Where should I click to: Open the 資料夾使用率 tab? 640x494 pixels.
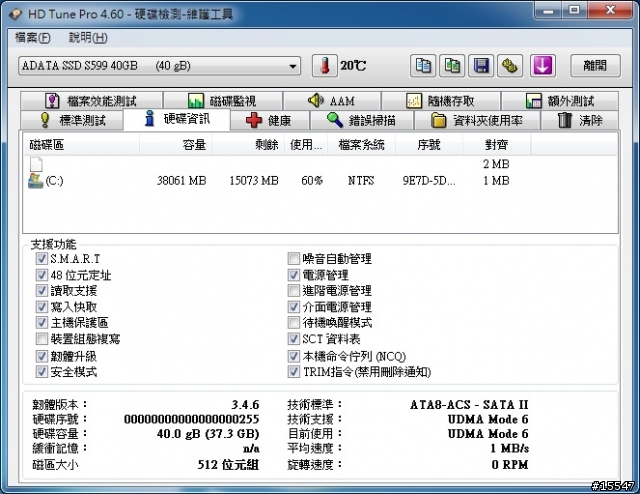[x=477, y=120]
